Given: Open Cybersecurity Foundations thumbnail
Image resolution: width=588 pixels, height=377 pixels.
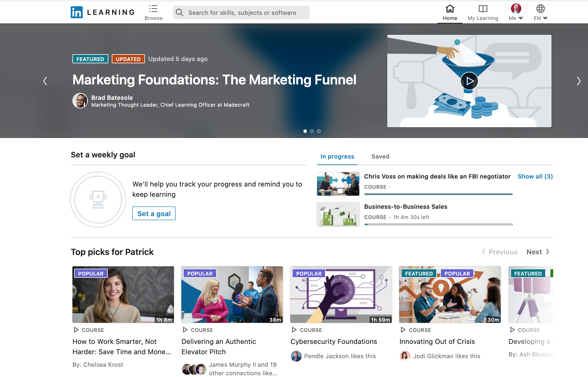Looking at the screenshot, I should pyautogui.click(x=341, y=295).
